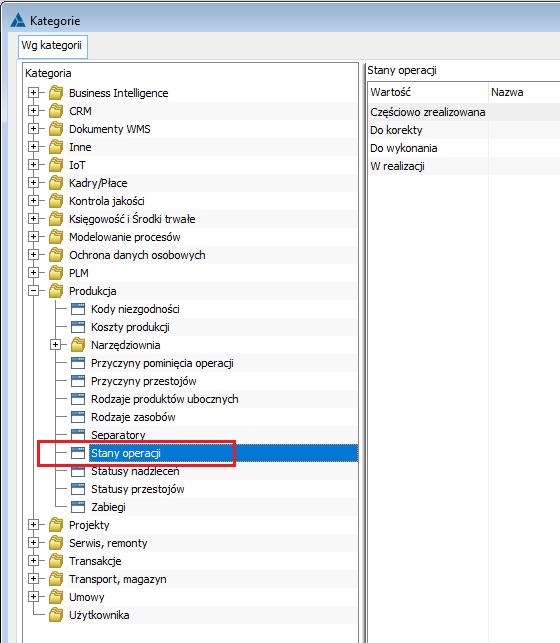Expand the Kadry/Płace category

point(34,183)
